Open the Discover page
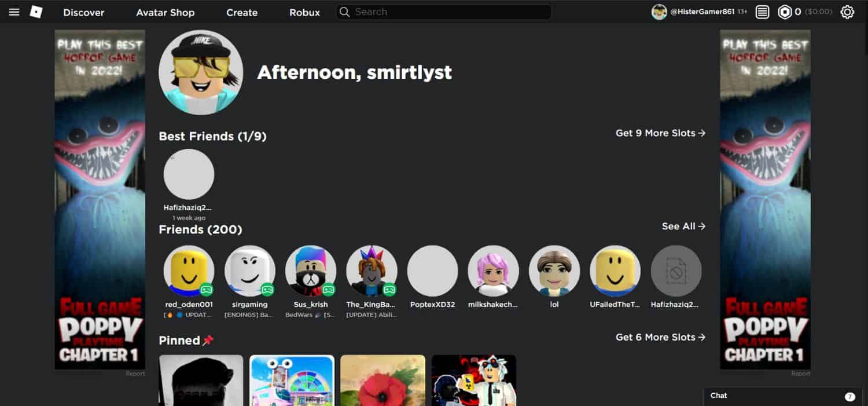Viewport: 868px width, 406px height. click(x=84, y=12)
